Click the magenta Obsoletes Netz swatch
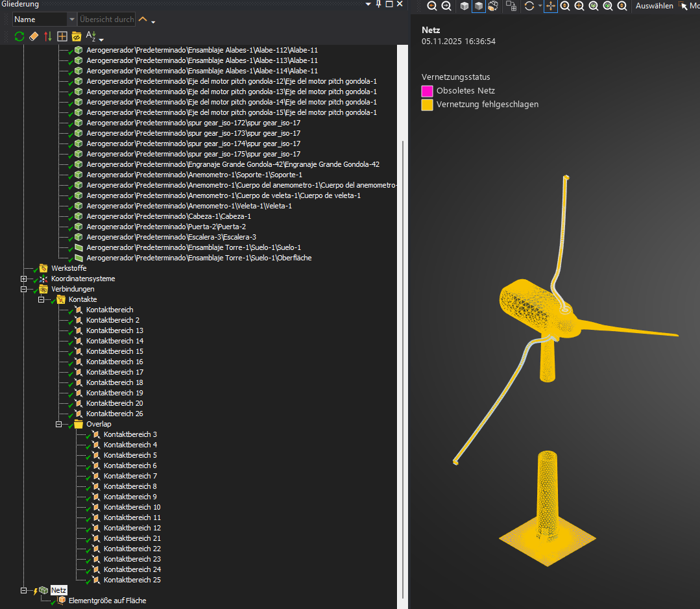 pyautogui.click(x=427, y=91)
